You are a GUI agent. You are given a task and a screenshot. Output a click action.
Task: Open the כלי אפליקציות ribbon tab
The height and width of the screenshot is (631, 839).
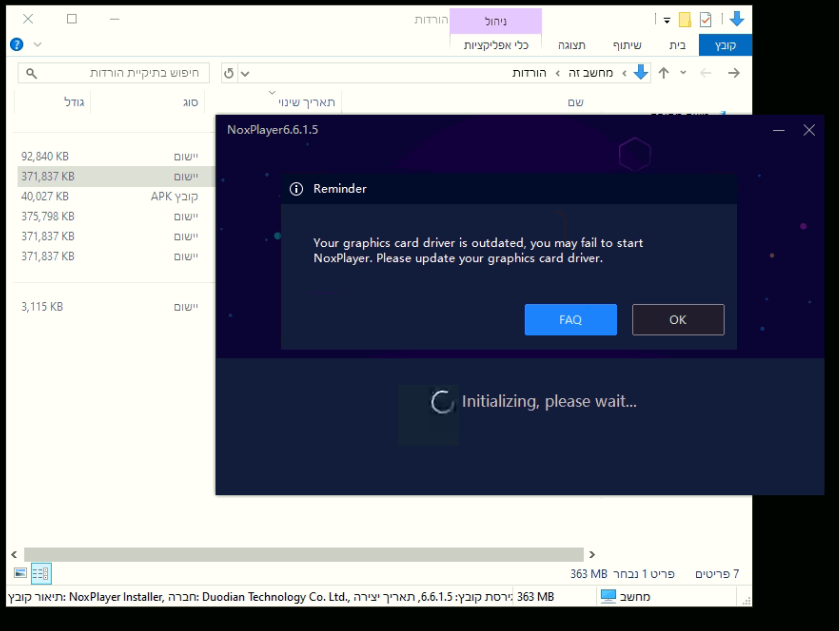click(x=496, y=45)
